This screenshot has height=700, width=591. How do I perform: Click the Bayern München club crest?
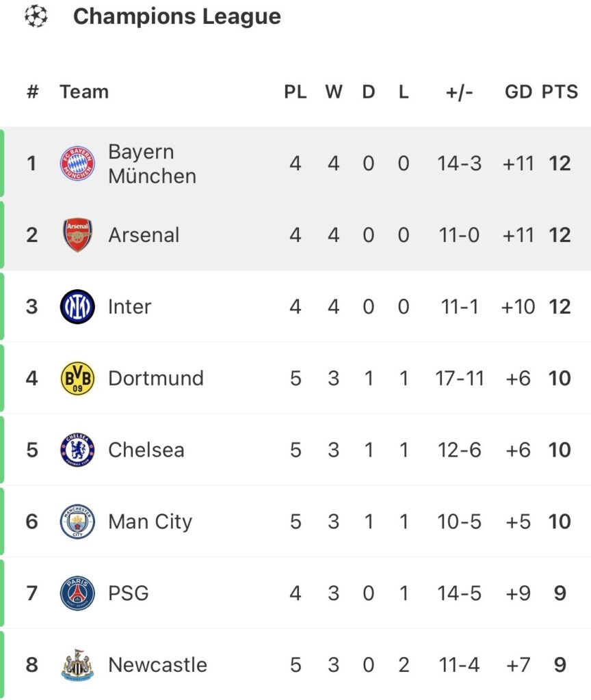(x=77, y=163)
